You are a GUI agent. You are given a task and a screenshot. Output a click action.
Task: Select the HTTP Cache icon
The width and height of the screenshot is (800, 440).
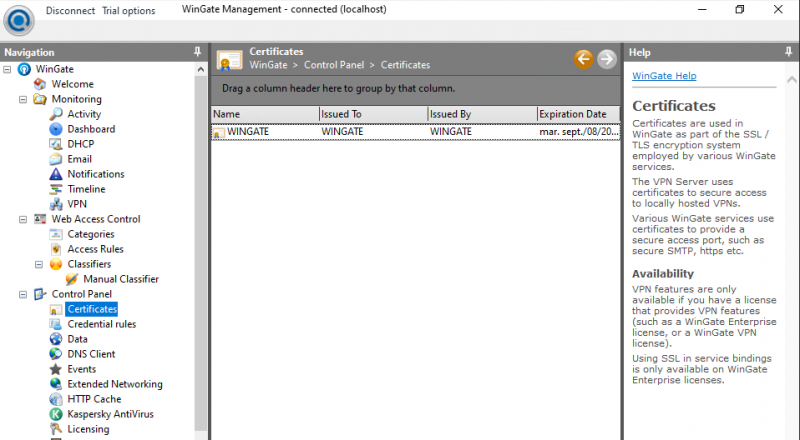pos(56,399)
